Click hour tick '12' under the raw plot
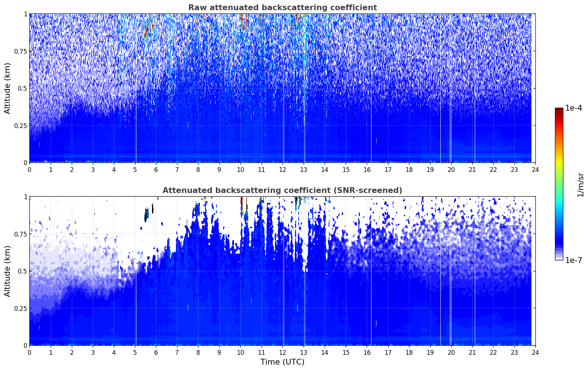The image size is (588, 370). pos(282,169)
